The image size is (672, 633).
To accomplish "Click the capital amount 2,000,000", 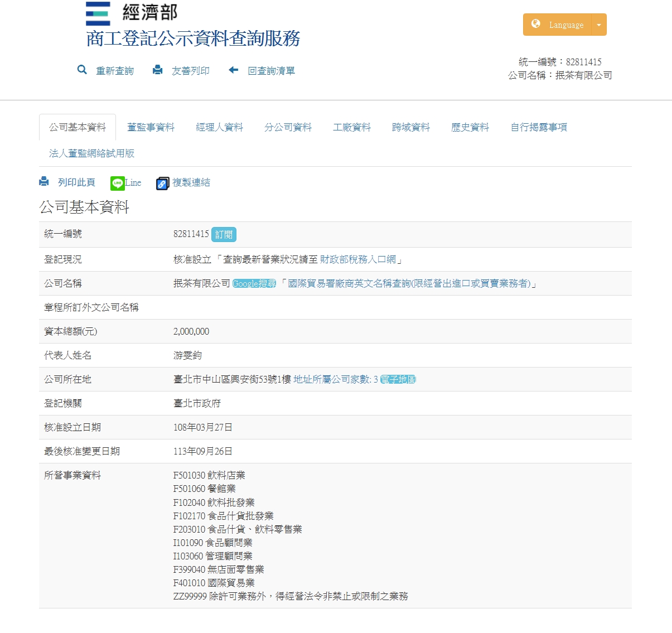I will point(191,331).
